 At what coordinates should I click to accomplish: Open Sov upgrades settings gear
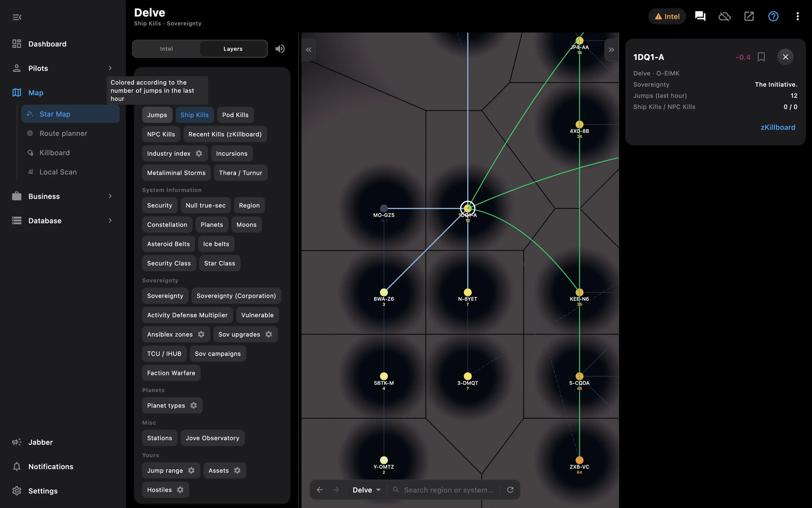[x=269, y=334]
